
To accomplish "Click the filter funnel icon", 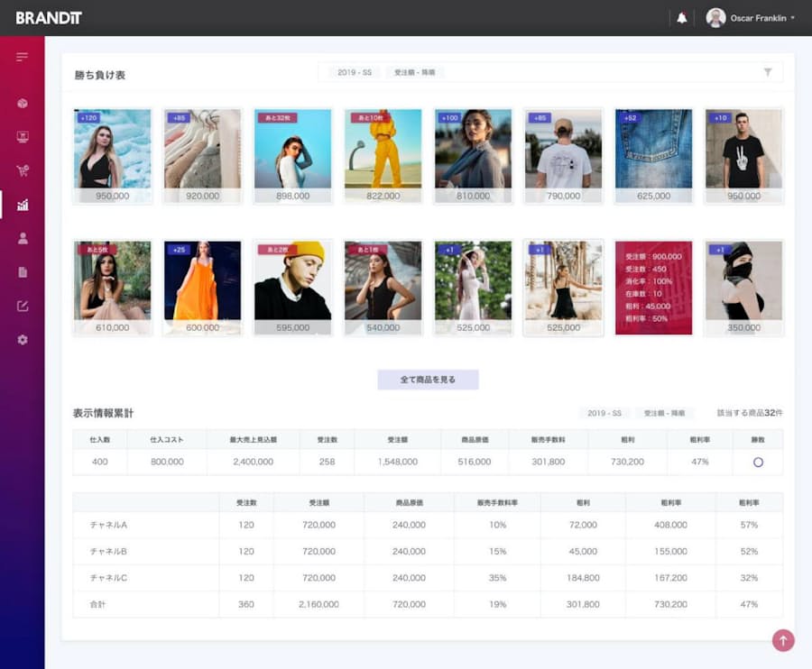I will coord(768,72).
